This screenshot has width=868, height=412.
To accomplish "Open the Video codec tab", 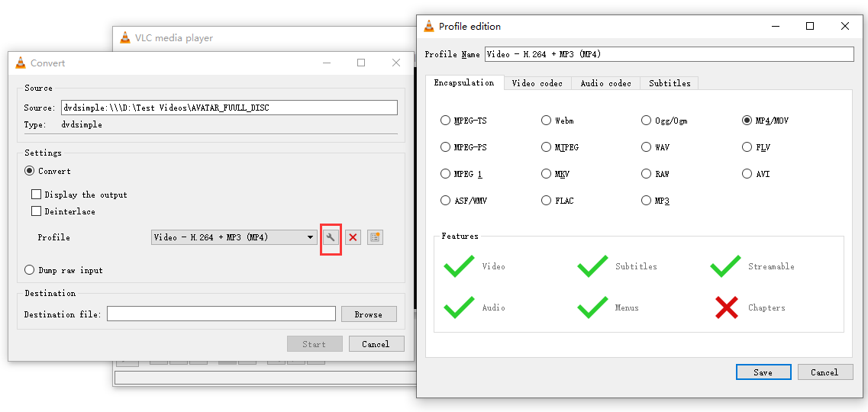I will [x=537, y=83].
